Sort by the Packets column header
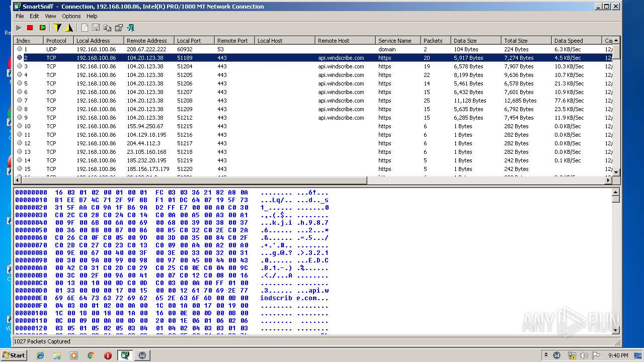The image size is (644, 362). tap(436, 41)
